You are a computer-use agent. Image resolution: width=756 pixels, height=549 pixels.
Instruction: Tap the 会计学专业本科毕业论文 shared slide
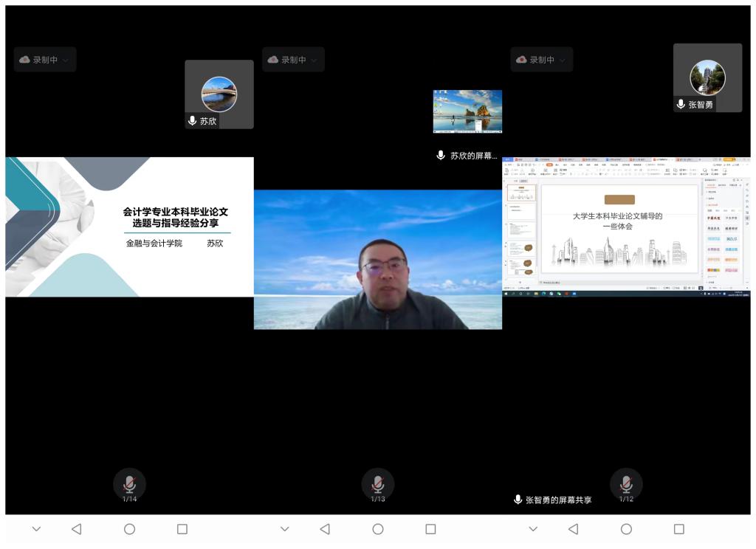click(129, 227)
